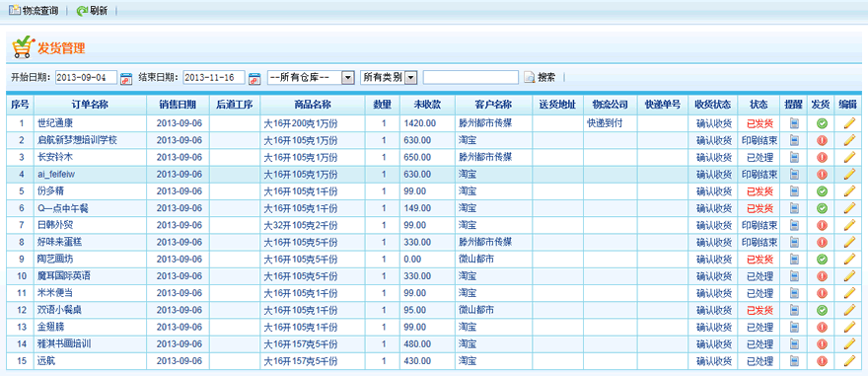This screenshot has height=376, width=868.
Task: Expand the 所有仓库 warehouse dropdown
Action: coord(311,78)
